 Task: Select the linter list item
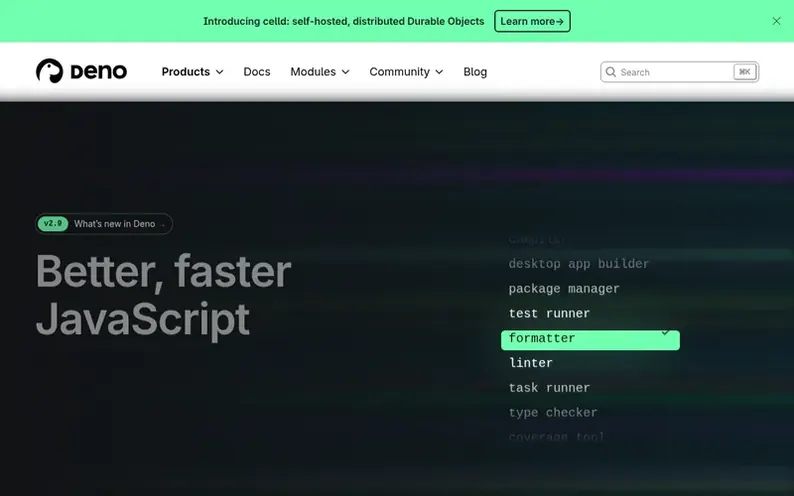tap(531, 363)
